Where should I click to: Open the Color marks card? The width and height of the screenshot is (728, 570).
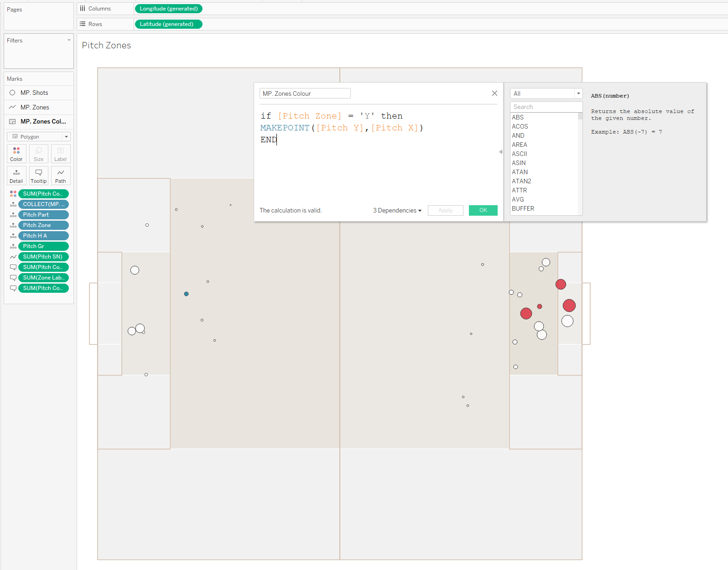click(x=16, y=154)
